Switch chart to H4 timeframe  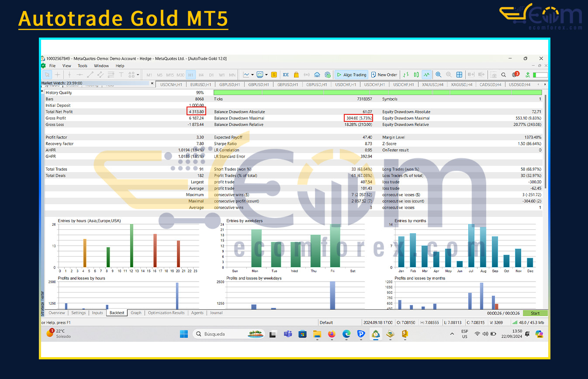(x=201, y=75)
